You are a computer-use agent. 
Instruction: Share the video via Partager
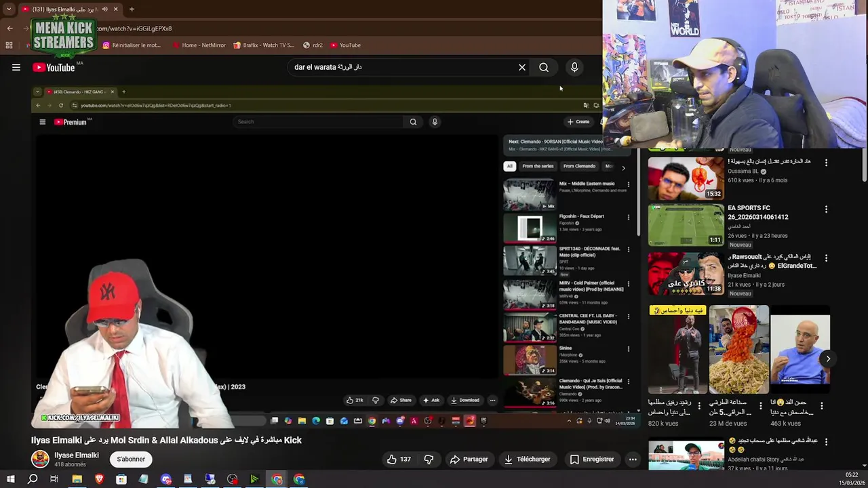[x=469, y=459]
